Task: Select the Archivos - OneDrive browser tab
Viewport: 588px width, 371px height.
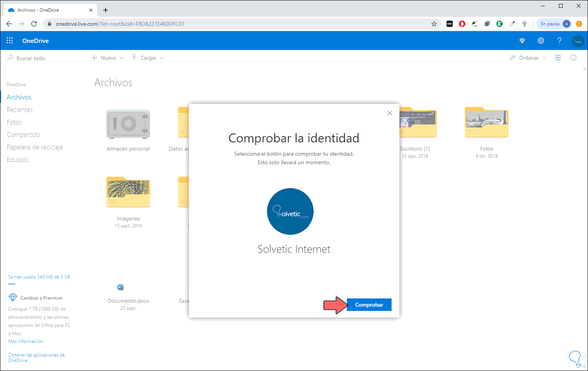Action: (x=50, y=10)
